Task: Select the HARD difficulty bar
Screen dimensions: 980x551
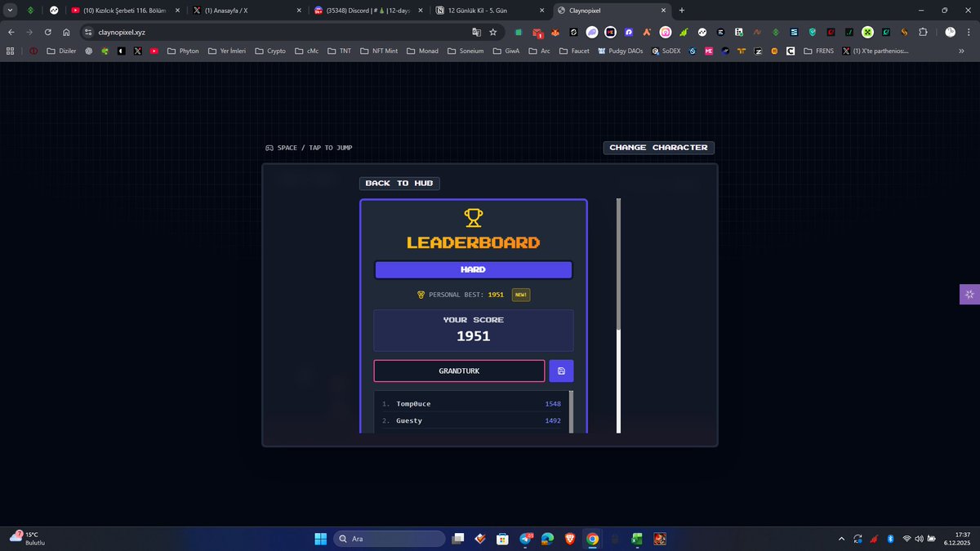Action: click(473, 269)
